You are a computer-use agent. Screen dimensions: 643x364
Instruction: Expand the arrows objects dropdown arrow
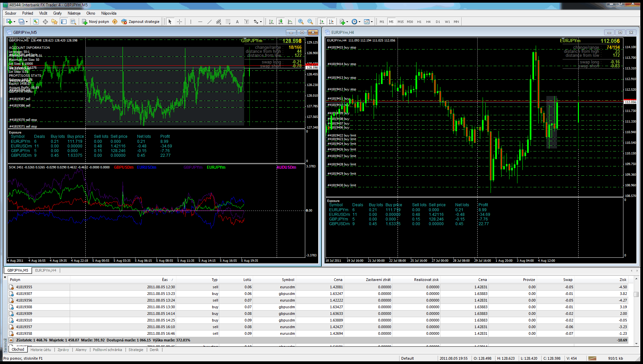pyautogui.click(x=261, y=22)
